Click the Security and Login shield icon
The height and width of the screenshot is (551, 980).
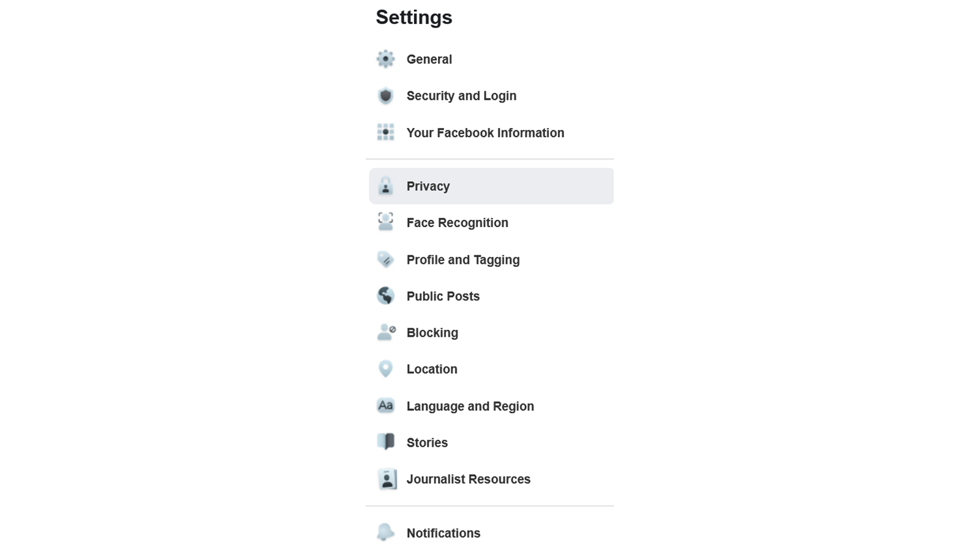(385, 96)
